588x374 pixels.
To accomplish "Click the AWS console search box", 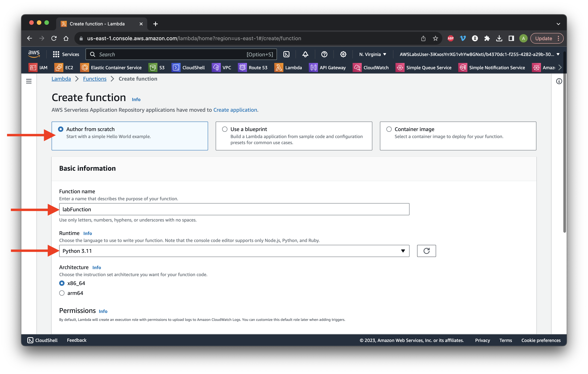I will (x=181, y=54).
